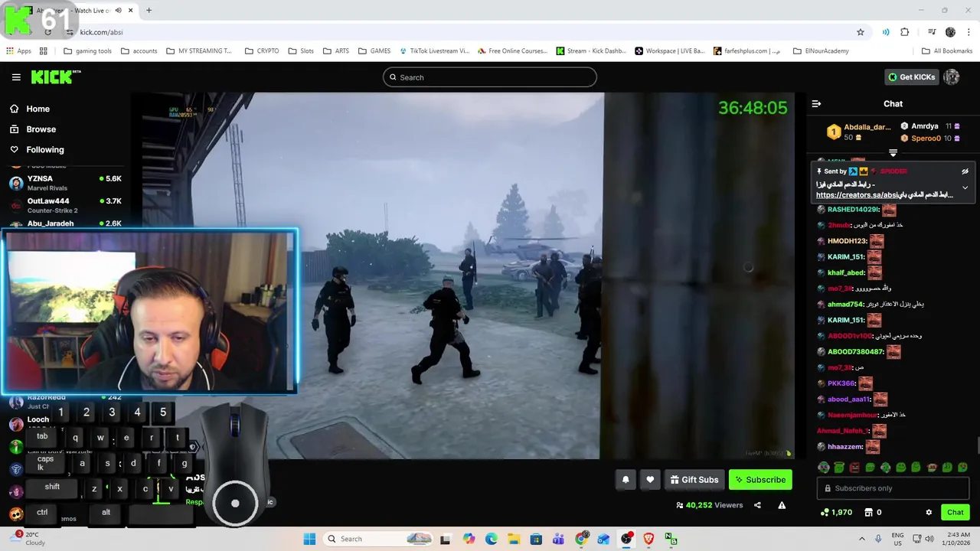Image resolution: width=980 pixels, height=551 pixels.
Task: Open the All Bookmarks folder
Action: click(947, 51)
